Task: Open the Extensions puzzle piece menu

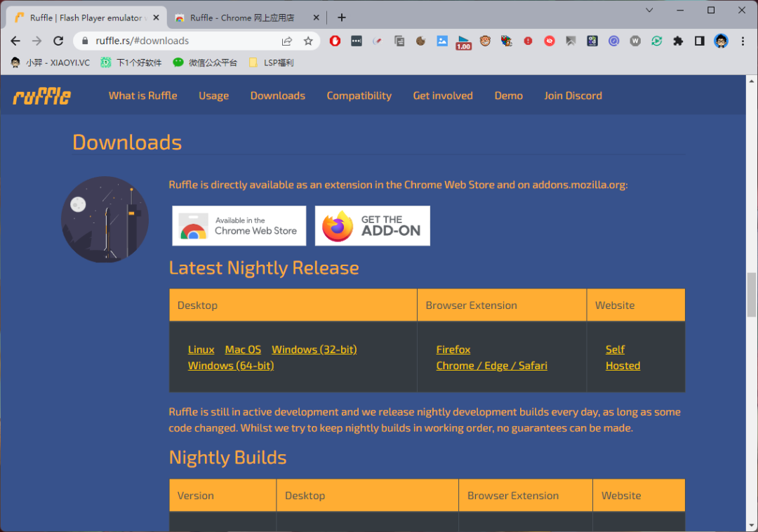Action: click(x=678, y=41)
